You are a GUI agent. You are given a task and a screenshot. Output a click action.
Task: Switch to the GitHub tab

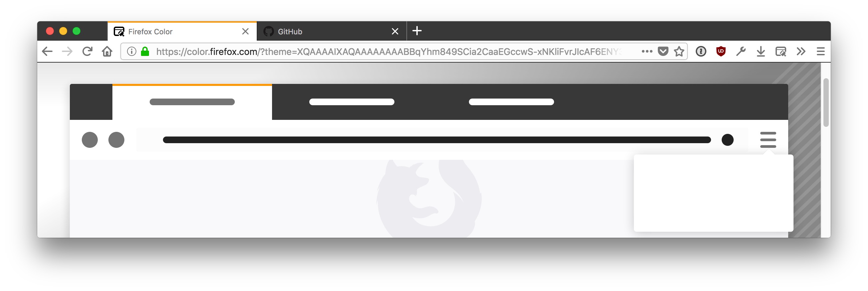click(331, 31)
